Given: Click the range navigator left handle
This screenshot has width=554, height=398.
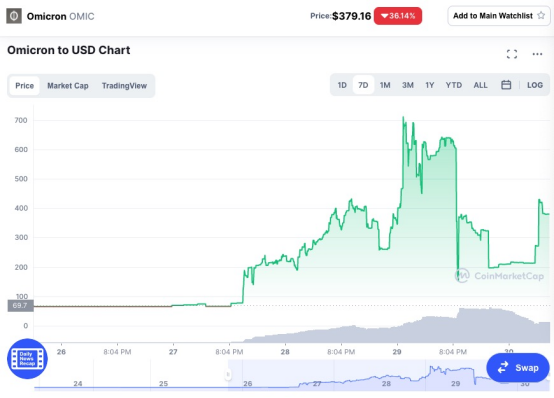Looking at the screenshot, I should (228, 374).
